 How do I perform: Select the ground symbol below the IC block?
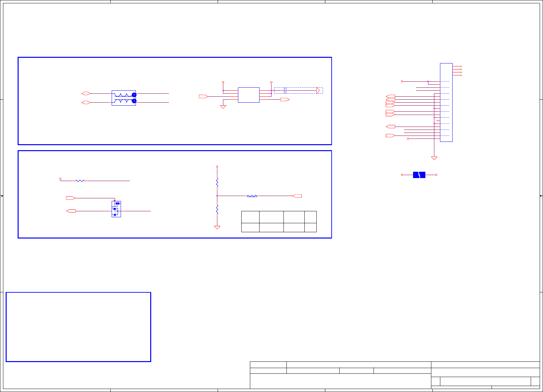point(223,107)
